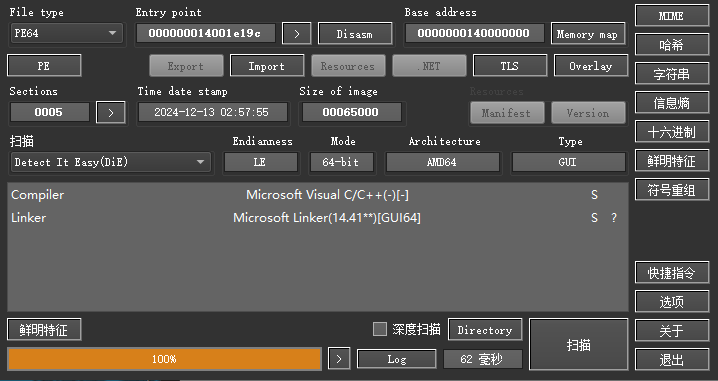Screen dimensions: 718x381
Task: Open the 十六进制 hex button
Action: point(672,132)
